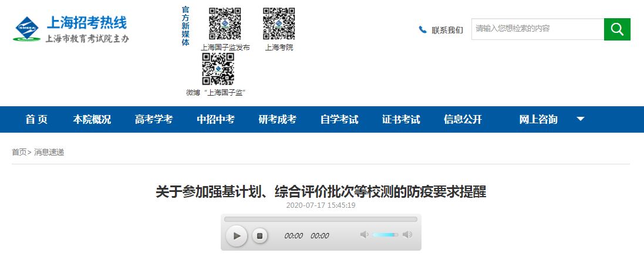Click the search input field
644x280 pixels.
click(537, 29)
